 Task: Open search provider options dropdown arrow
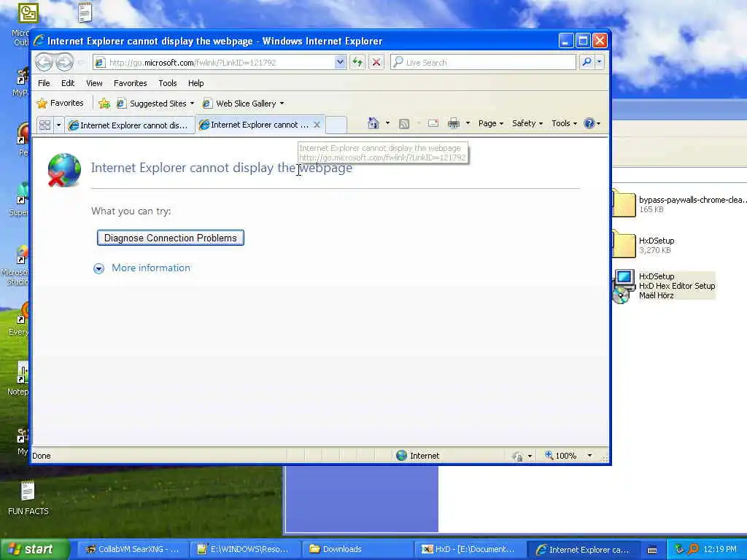pos(600,62)
